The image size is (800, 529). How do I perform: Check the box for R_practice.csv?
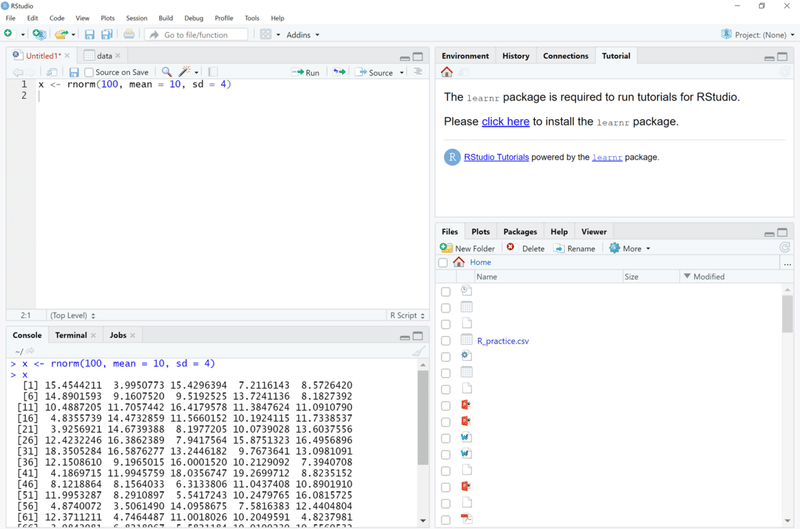tap(445, 341)
